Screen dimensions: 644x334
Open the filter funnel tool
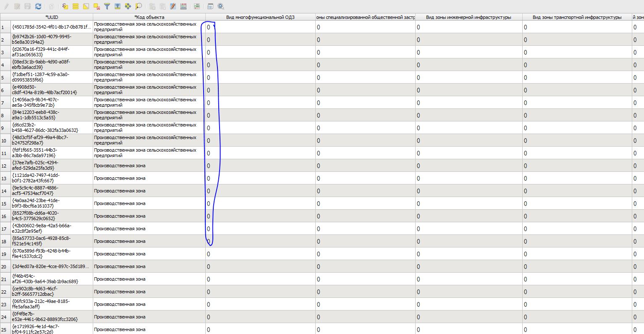tap(107, 6)
